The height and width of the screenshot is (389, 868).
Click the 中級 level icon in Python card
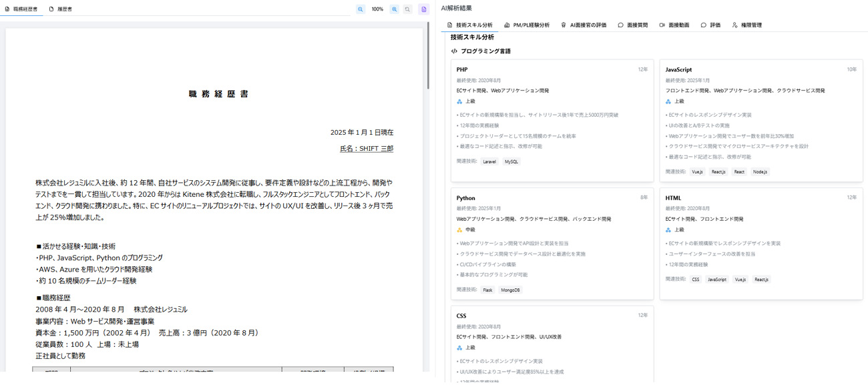tap(459, 230)
